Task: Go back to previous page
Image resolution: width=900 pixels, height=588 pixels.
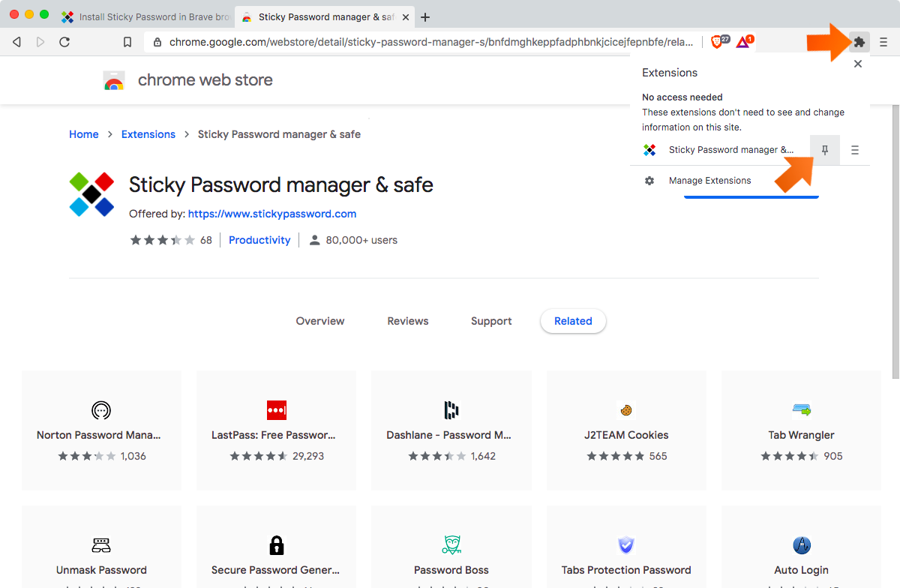Action: [x=17, y=43]
